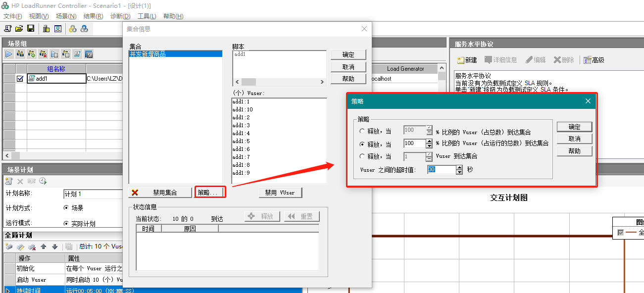Open Load Generators using the server icon
Image resolution: width=644 pixels, height=293 pixels.
pyautogui.click(x=46, y=29)
